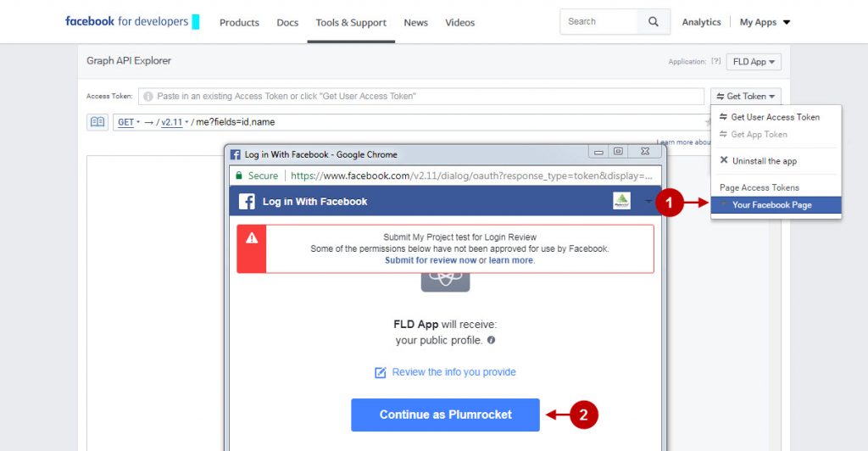Click the profile avatar in login header
Image resolution: width=868 pixels, height=451 pixels.
621,201
